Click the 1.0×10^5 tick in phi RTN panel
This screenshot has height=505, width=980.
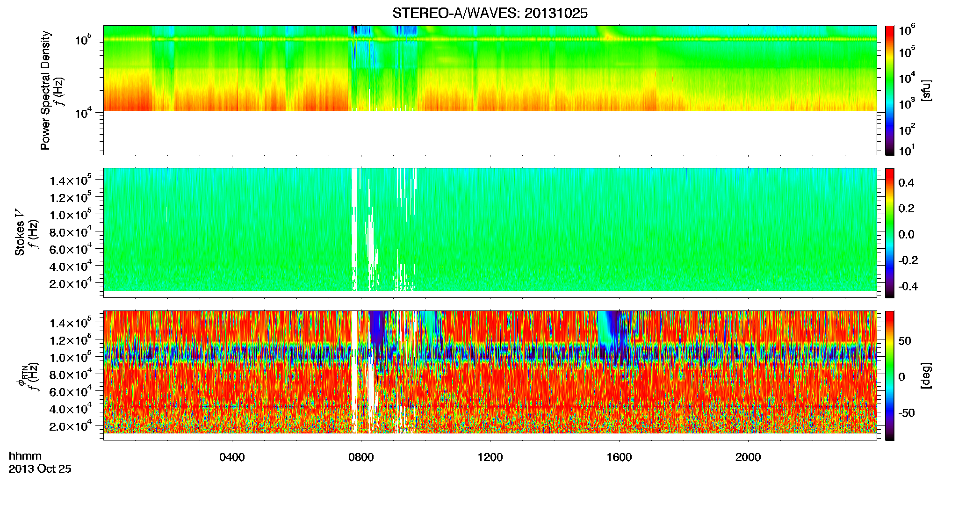70,357
